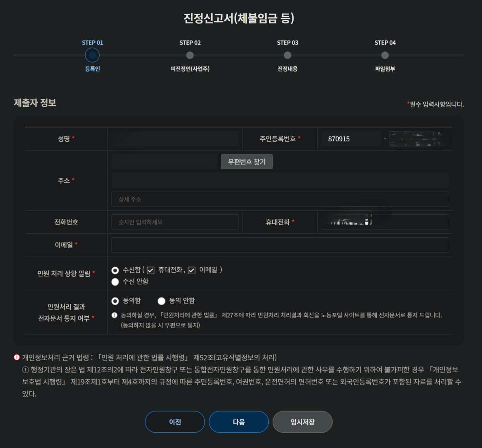Uncheck the 이메일 notification checkbox
Image resolution: width=482 pixels, height=448 pixels.
pyautogui.click(x=192, y=270)
